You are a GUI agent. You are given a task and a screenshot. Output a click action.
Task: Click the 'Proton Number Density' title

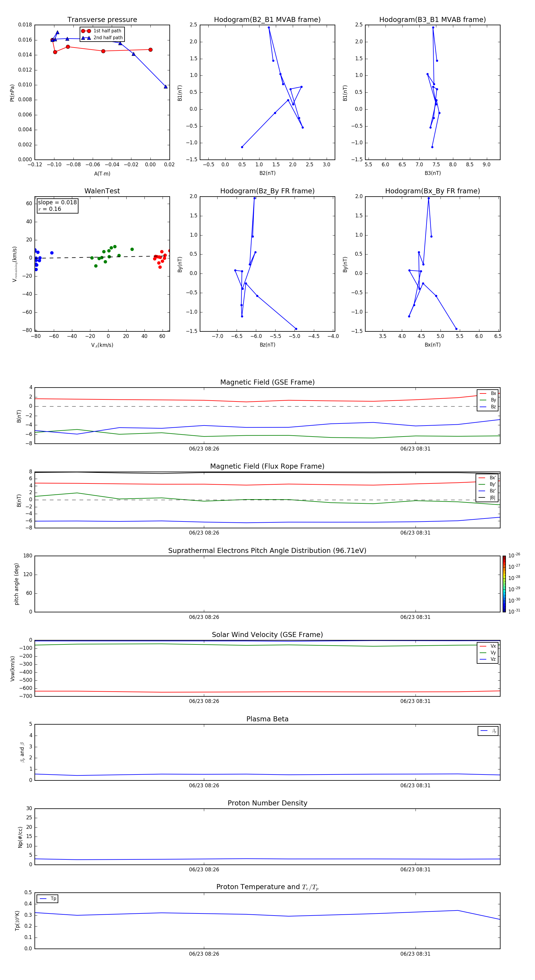[x=267, y=803]
